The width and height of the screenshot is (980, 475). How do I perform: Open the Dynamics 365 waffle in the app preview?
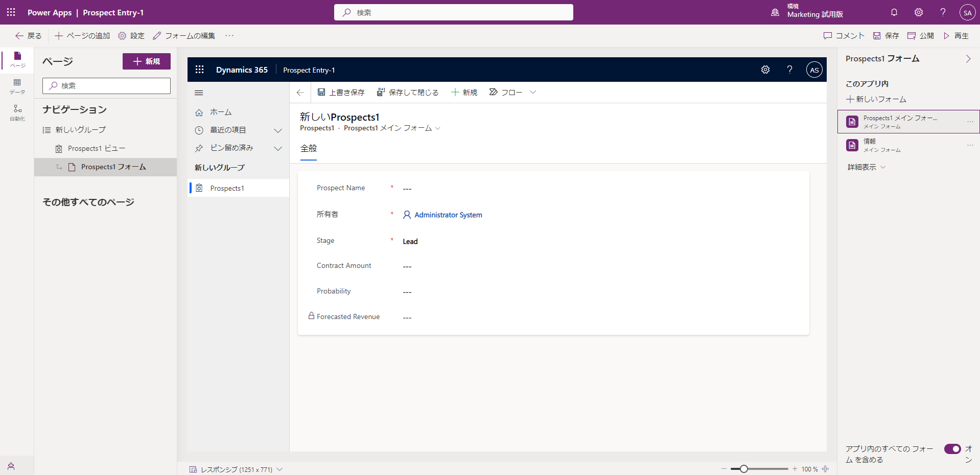click(x=200, y=70)
